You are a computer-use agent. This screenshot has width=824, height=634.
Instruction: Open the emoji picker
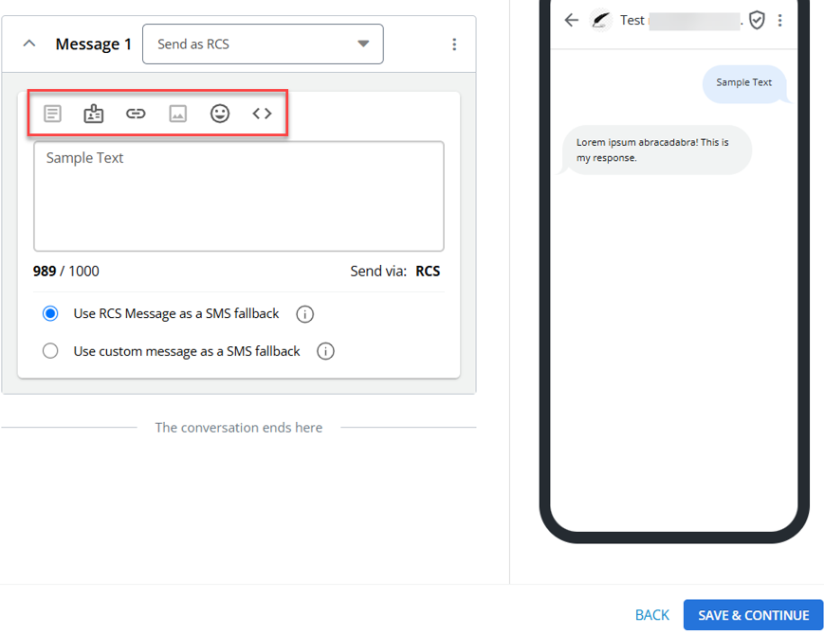click(220, 114)
